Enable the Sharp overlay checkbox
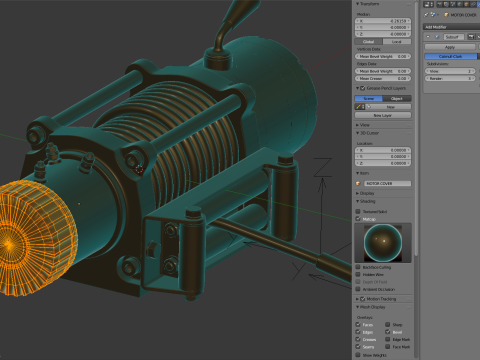Viewport: 480px width, 360px height. (x=388, y=324)
